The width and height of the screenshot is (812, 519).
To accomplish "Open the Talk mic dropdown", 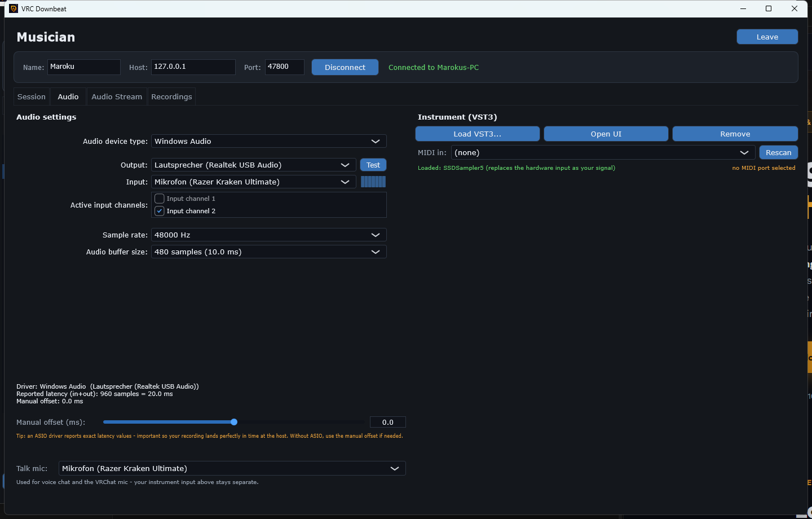I will tap(232, 468).
